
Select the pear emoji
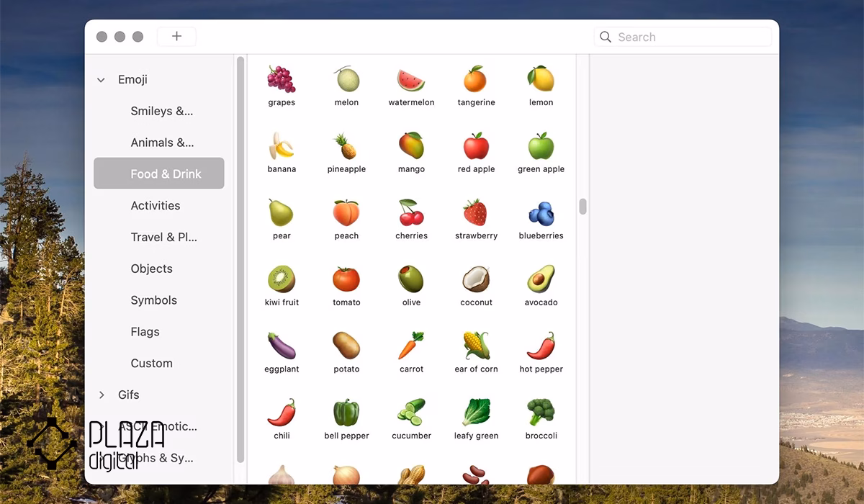(282, 212)
